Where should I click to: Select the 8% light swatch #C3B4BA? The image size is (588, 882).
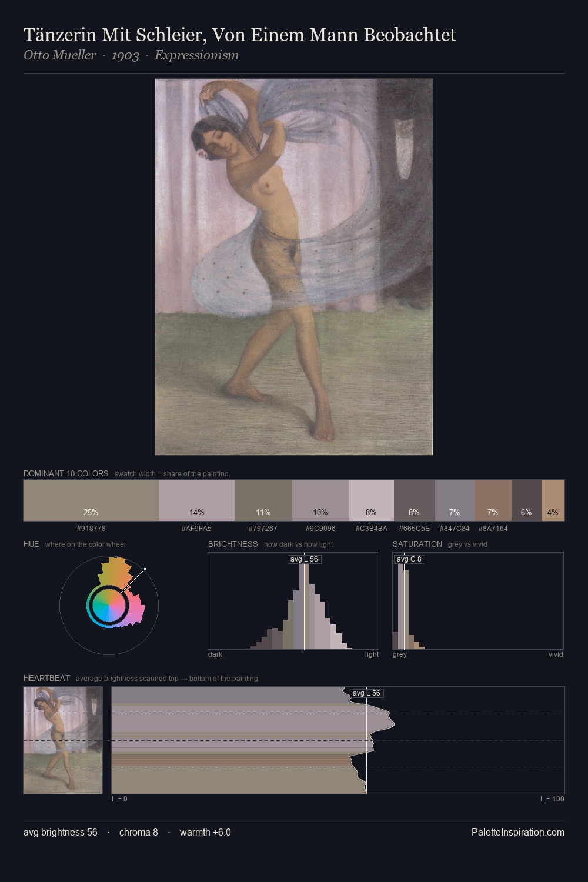tap(372, 500)
